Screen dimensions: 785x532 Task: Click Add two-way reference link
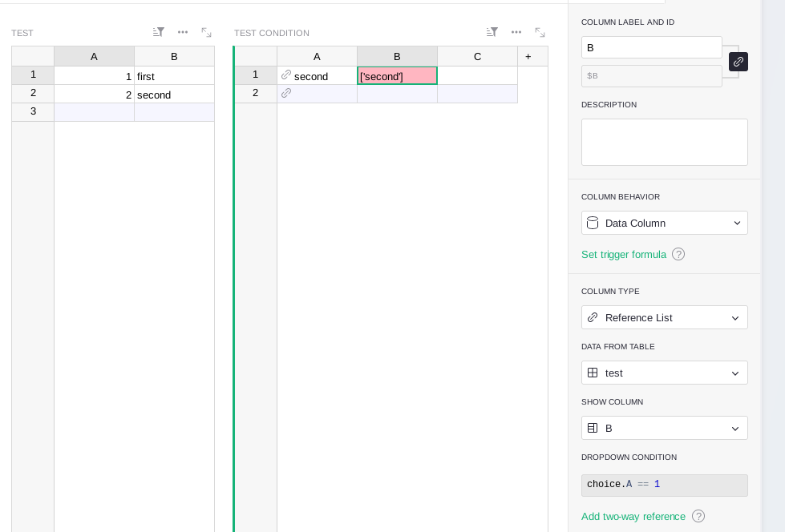[x=633, y=516]
